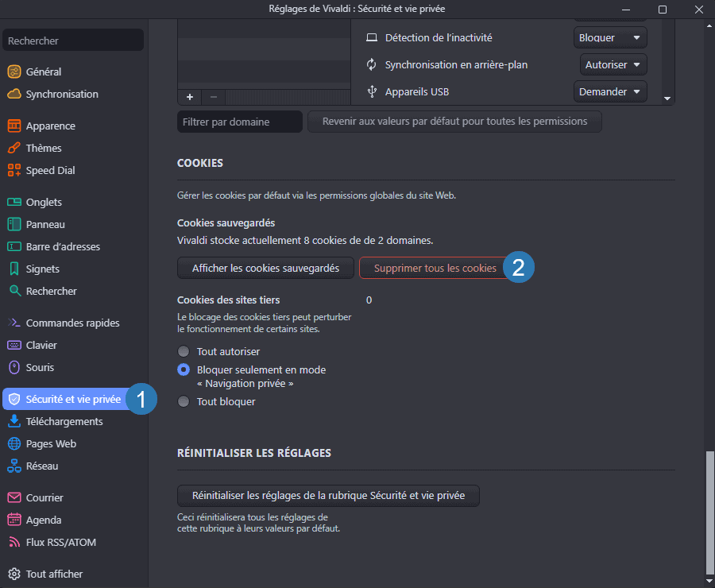The image size is (715, 588).
Task: Click the Flux RSS/ATOM feed icon
Action: (x=14, y=542)
